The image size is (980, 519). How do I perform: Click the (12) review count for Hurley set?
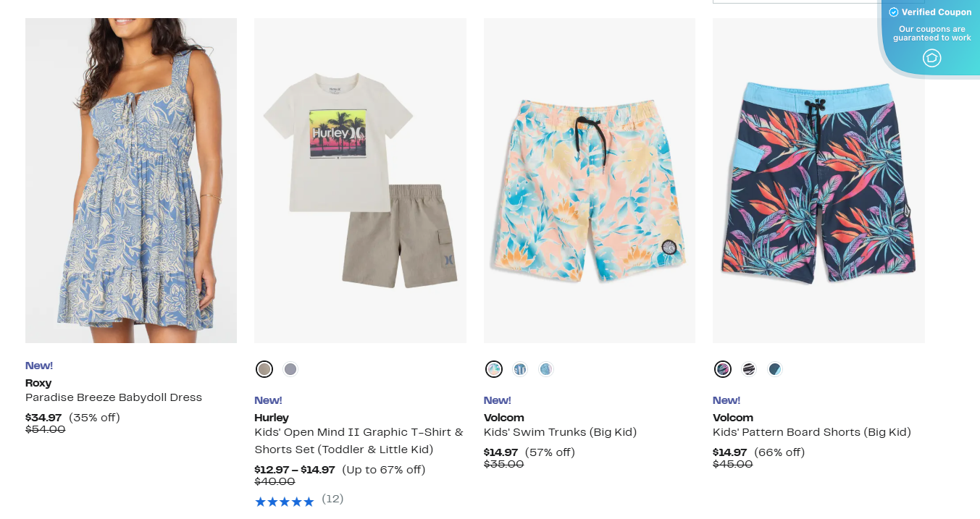332,499
